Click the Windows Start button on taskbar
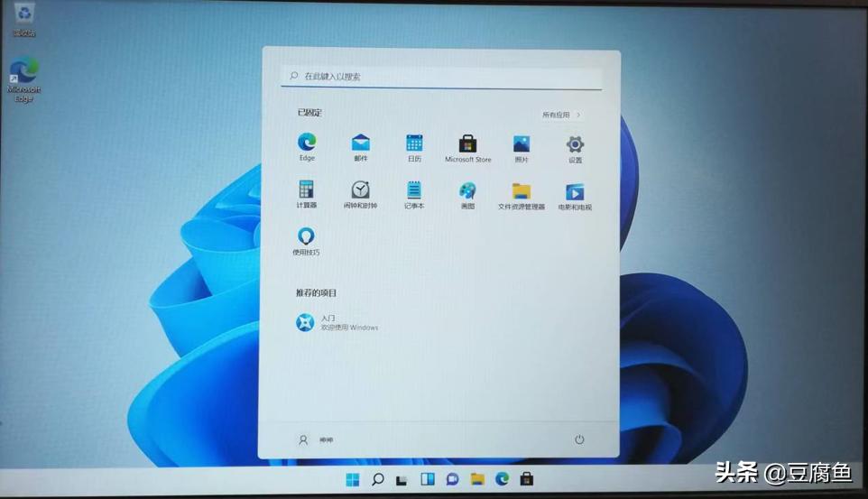The width and height of the screenshot is (868, 499). tap(352, 480)
